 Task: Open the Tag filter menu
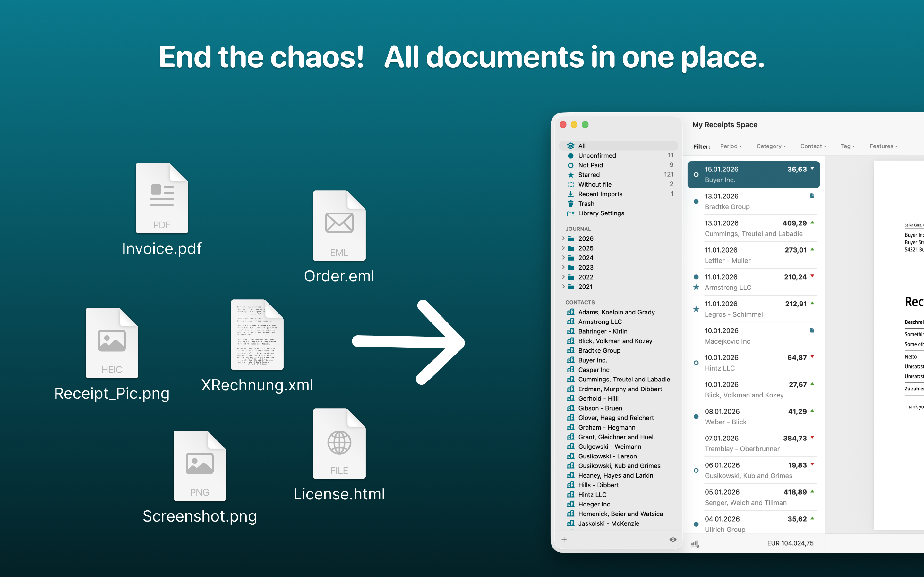click(x=848, y=146)
